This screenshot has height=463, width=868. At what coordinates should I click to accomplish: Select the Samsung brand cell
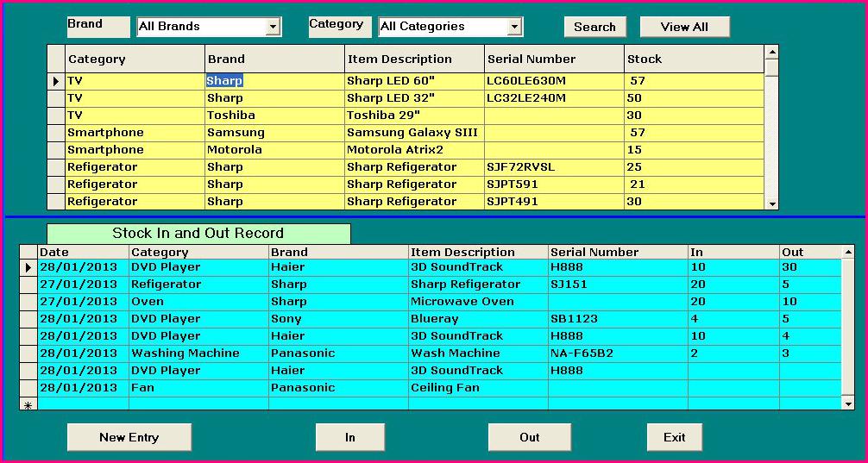(274, 132)
